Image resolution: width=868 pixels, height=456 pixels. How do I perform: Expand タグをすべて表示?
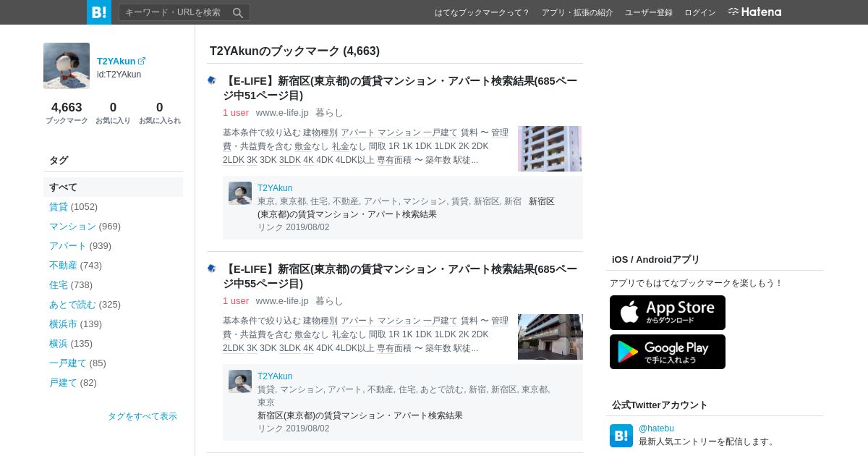[x=142, y=416]
